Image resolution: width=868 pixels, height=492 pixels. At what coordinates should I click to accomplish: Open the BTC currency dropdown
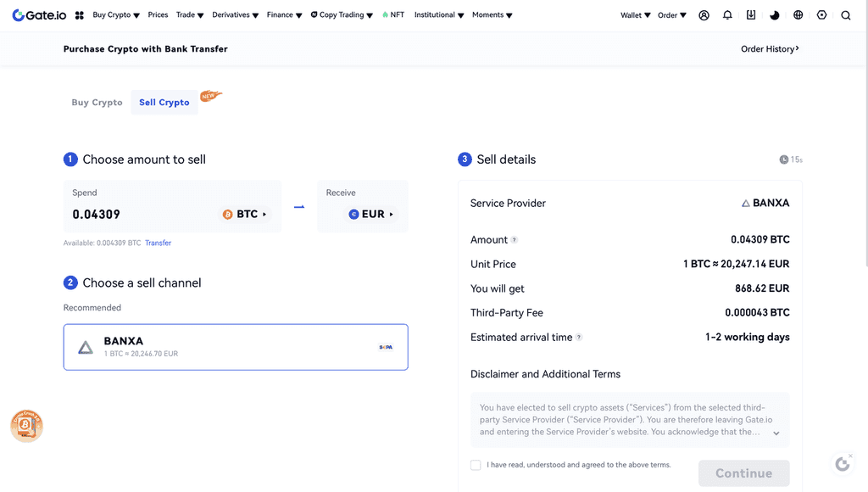click(x=245, y=215)
